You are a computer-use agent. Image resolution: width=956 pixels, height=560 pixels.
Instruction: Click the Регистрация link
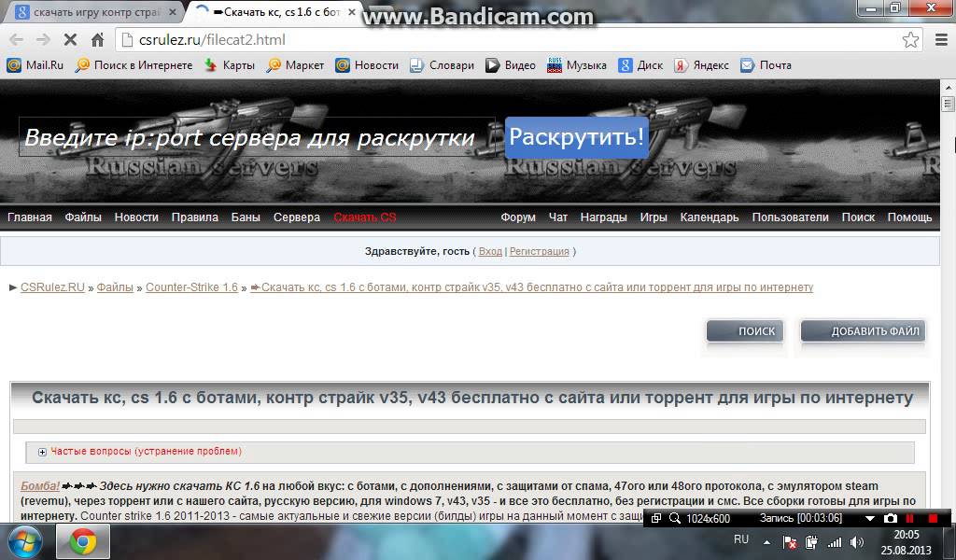tap(539, 251)
